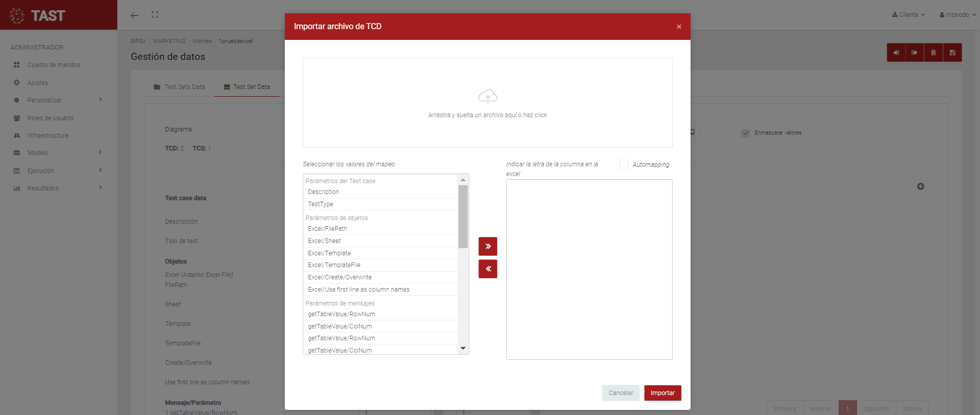Click the cloud upload icon in drop zone
The image size is (980, 415).
coord(487,96)
